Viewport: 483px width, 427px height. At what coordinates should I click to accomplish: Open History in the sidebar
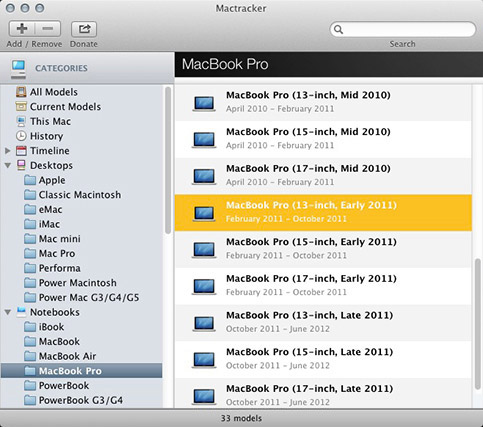(81, 136)
